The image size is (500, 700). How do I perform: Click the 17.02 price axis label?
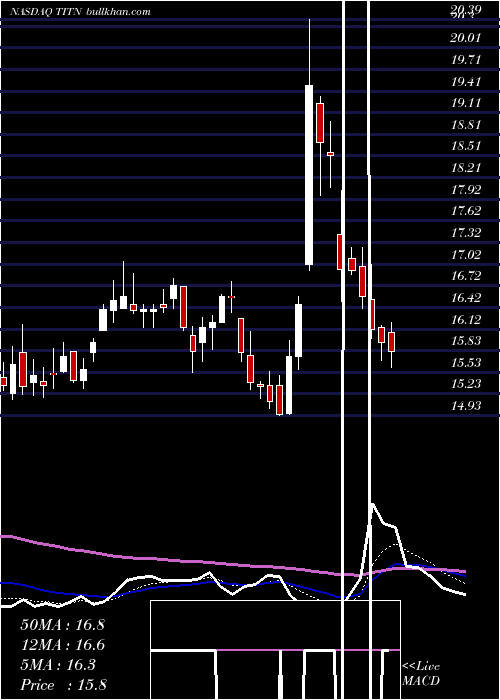466,254
